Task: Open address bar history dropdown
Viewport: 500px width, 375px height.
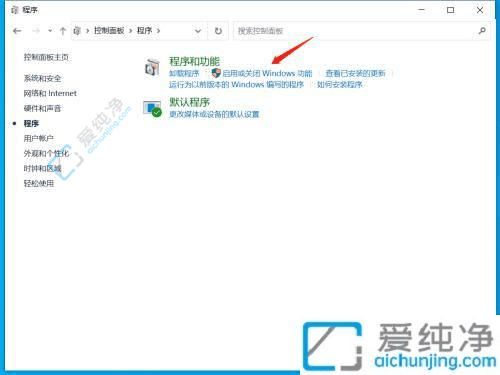Action: pos(198,31)
